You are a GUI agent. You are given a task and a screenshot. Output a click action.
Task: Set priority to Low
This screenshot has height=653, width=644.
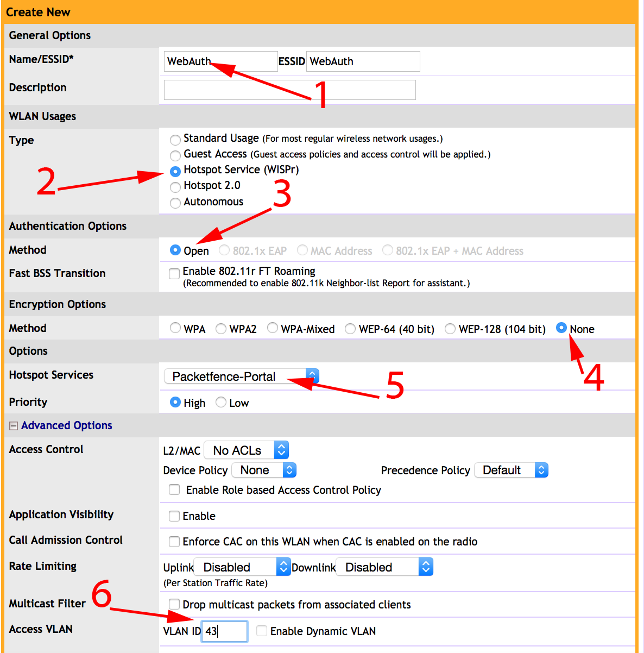click(221, 403)
